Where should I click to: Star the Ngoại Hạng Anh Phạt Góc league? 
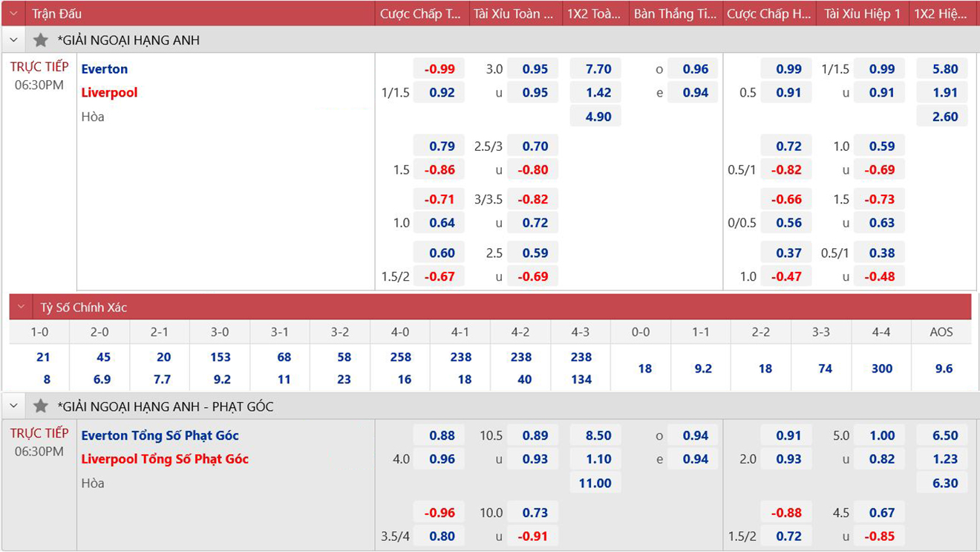point(41,406)
